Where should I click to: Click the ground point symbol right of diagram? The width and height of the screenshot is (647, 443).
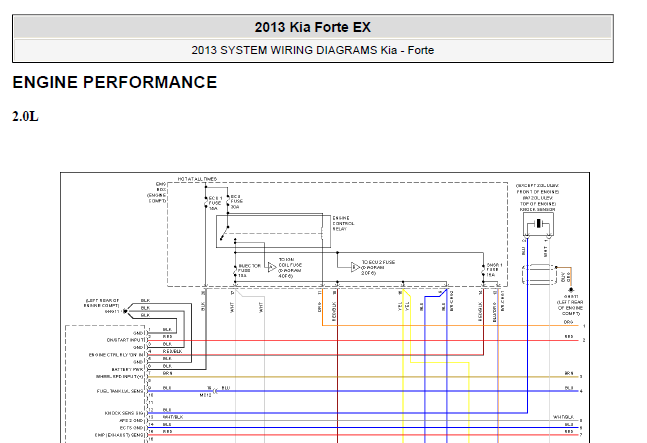[571, 290]
